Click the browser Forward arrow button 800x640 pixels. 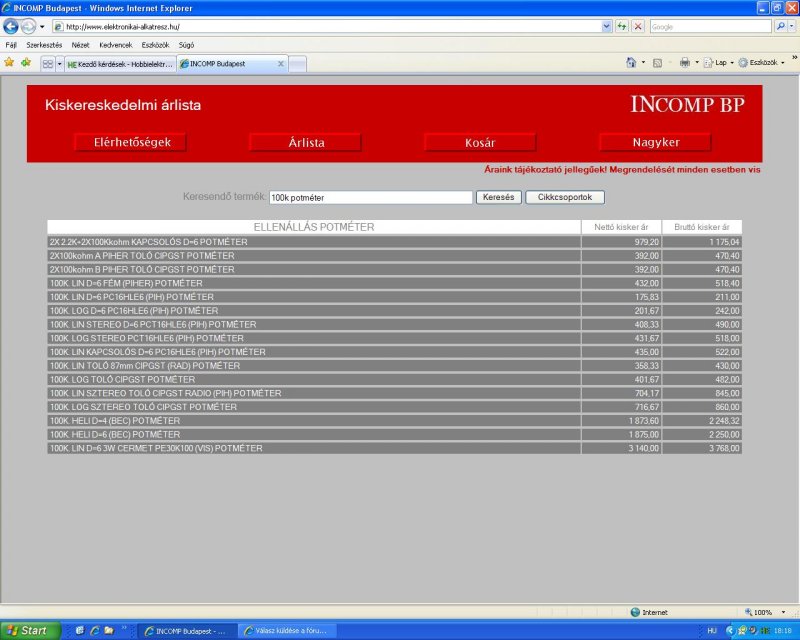click(x=29, y=26)
